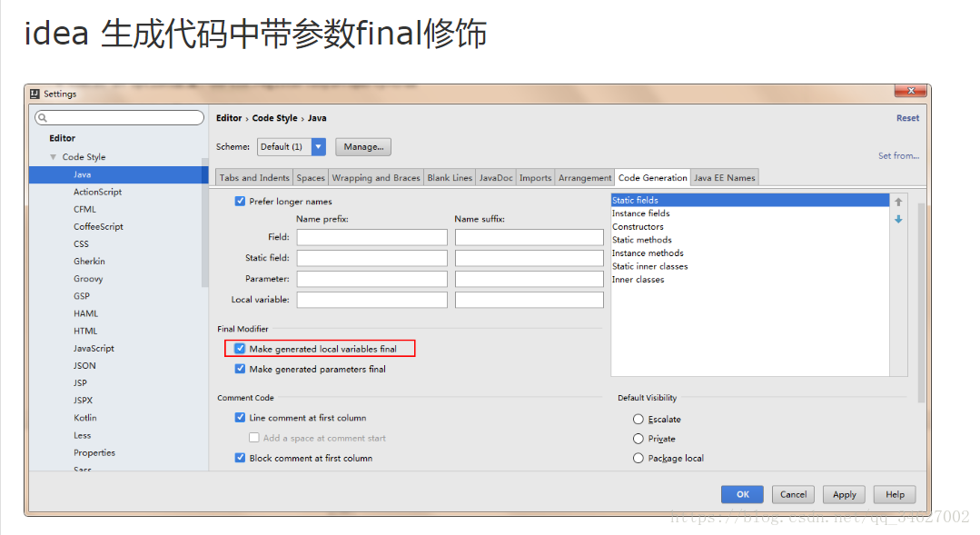Enable Add a space at comment start
Screen dimensions: 980x535
tap(253, 438)
